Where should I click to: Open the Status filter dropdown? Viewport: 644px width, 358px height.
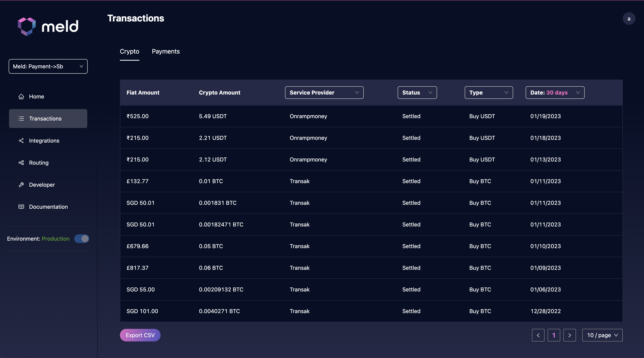417,93
